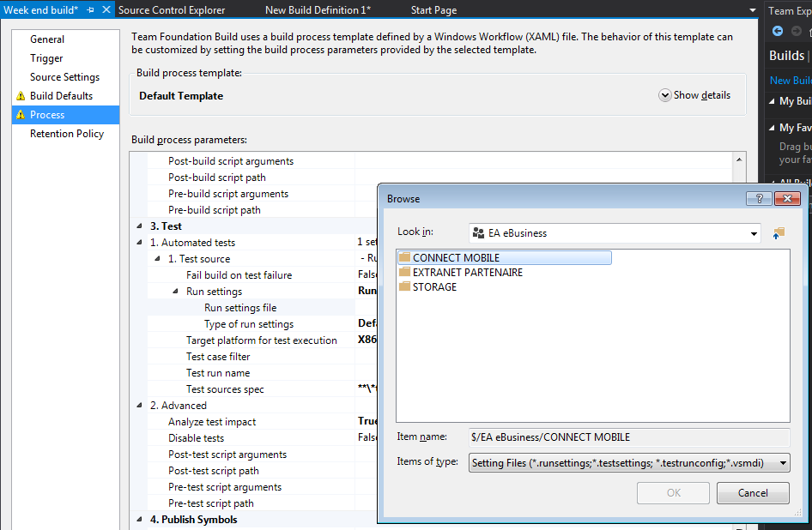The image size is (812, 530).
Task: Open the Look in dropdown
Action: pos(754,234)
